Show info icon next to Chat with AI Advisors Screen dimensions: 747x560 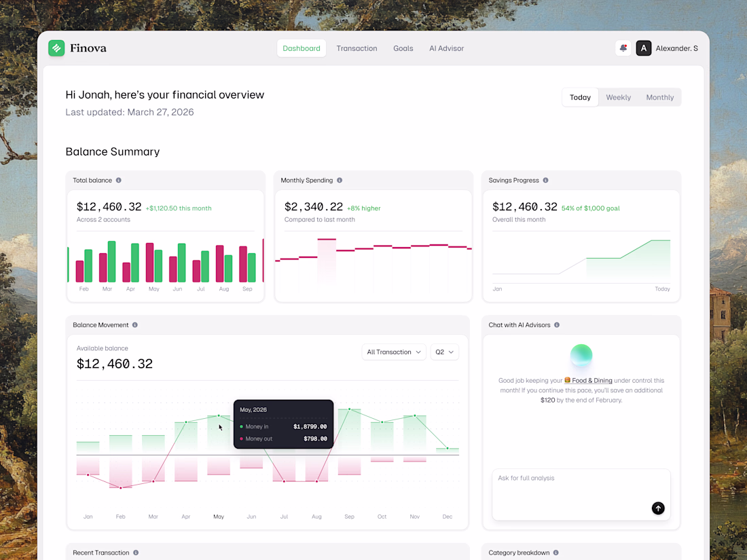click(x=557, y=324)
